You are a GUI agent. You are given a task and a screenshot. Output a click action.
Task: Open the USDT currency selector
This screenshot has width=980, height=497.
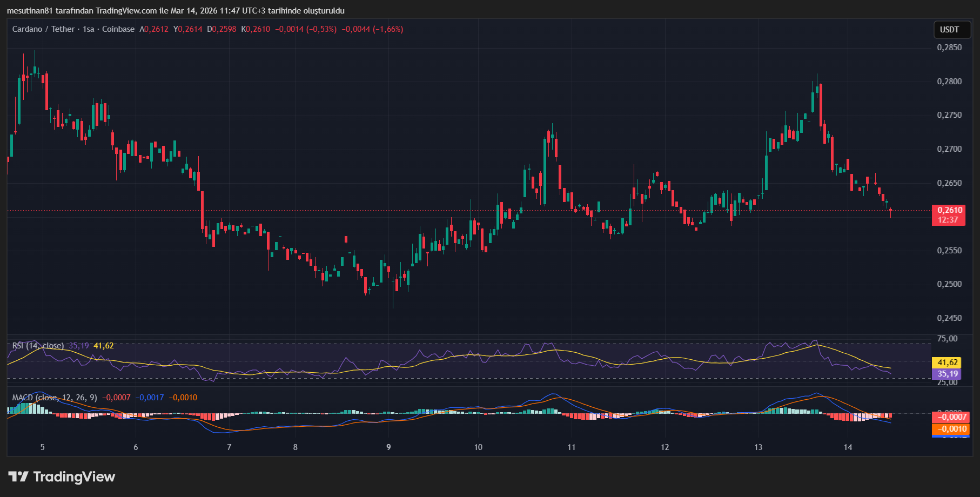click(x=949, y=30)
